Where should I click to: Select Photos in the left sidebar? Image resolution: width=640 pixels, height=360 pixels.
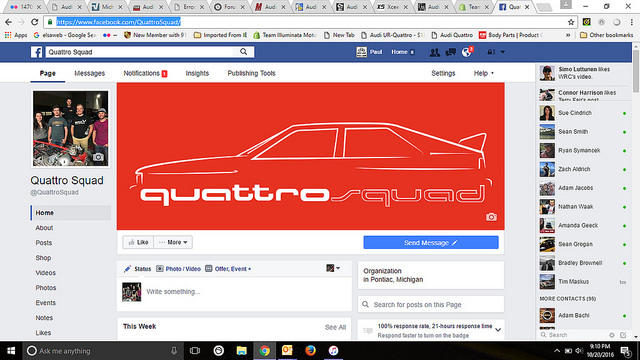pos(46,288)
